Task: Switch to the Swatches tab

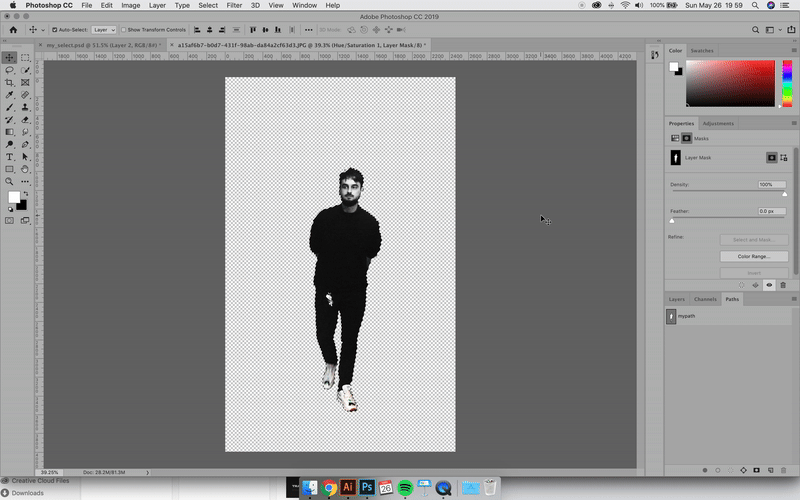Action: (702, 51)
